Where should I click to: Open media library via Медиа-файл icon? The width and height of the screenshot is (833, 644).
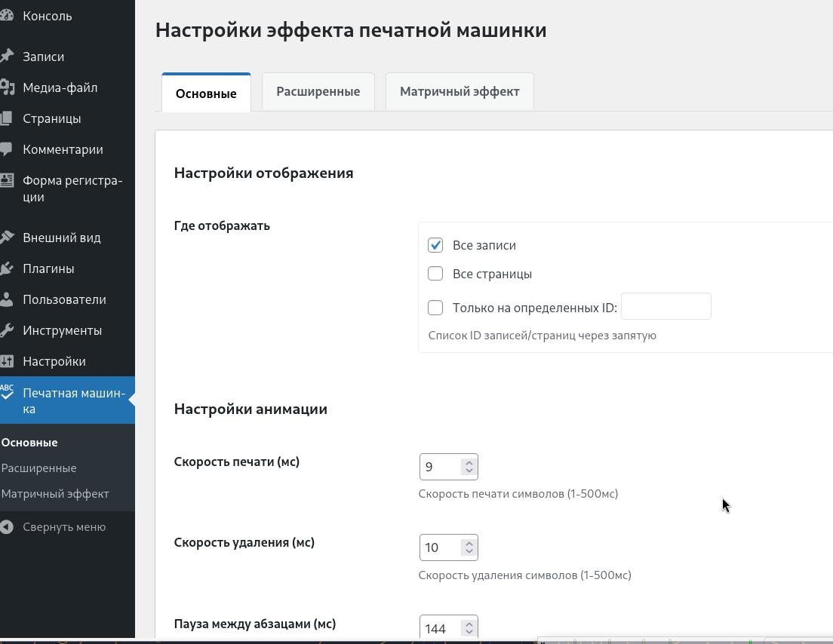pos(7,87)
